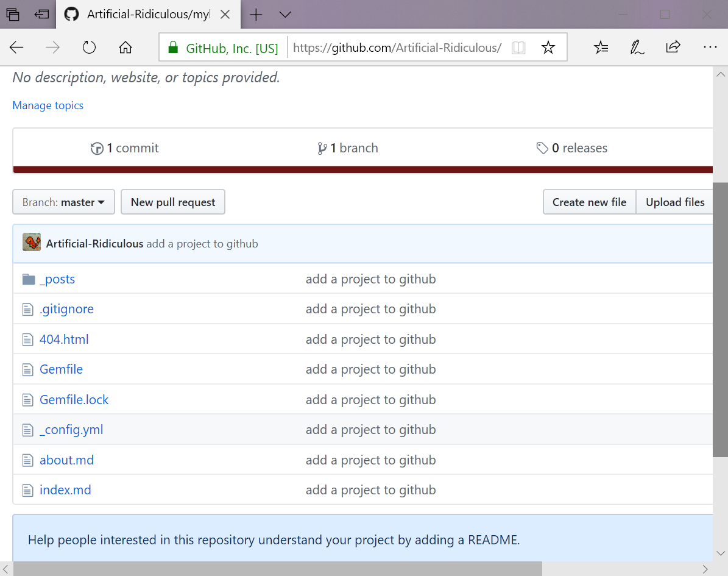
Task: Open the _posts folder
Action: click(x=57, y=279)
